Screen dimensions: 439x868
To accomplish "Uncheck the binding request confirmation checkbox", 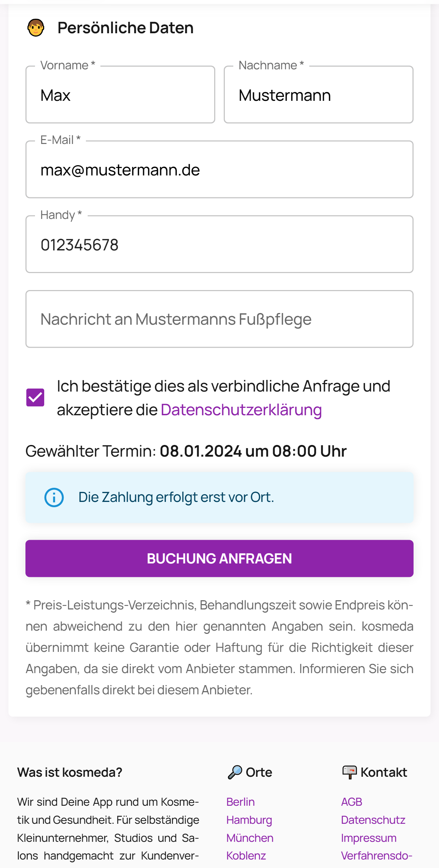I will [35, 398].
